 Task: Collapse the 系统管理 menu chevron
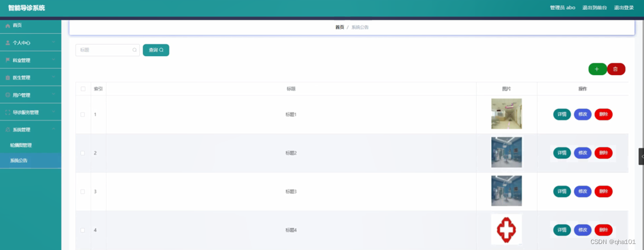(54, 129)
